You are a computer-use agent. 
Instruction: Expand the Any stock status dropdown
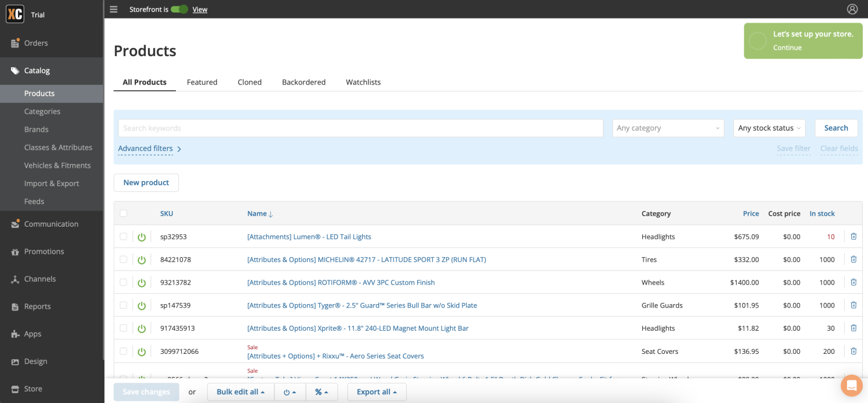[x=769, y=128]
